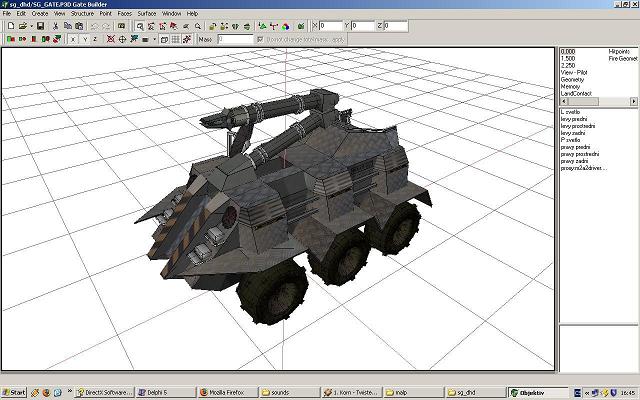640x400 pixels.
Task: Click the New file icon
Action: [x=11, y=26]
